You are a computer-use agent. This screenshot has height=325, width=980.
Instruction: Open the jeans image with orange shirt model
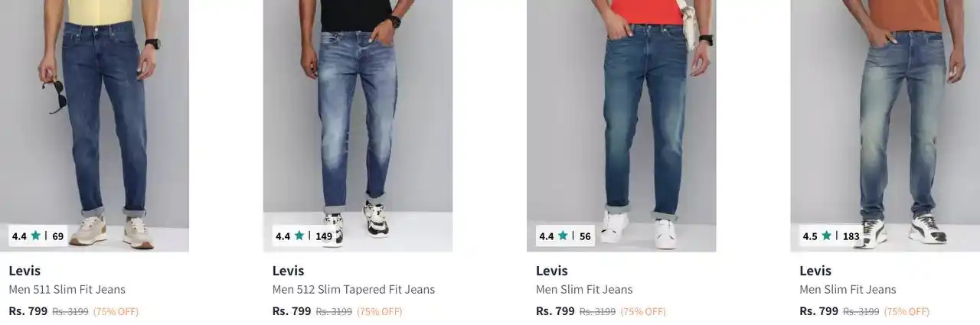click(x=885, y=125)
